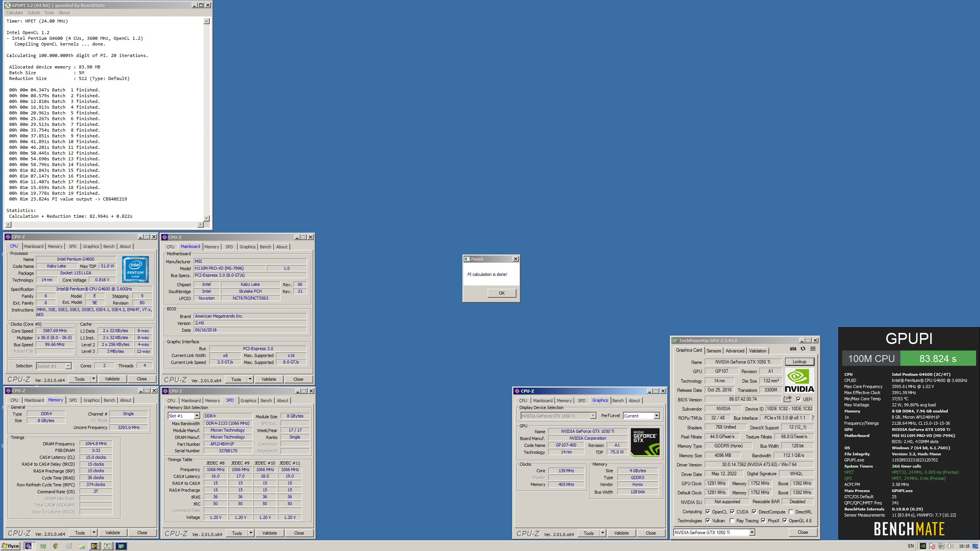
Task: Expand Tools arrow in CPU-Z Memory window
Action: pyautogui.click(x=94, y=533)
